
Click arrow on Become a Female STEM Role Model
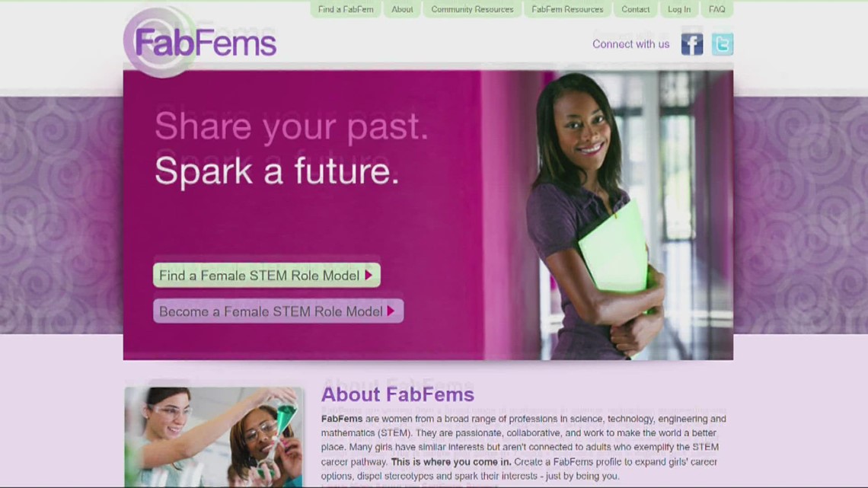[391, 311]
